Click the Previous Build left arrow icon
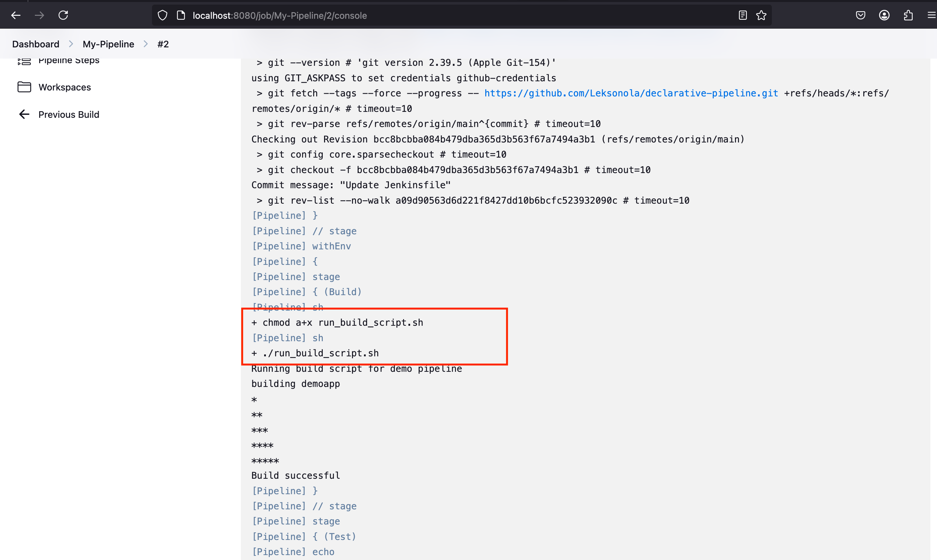 click(24, 115)
